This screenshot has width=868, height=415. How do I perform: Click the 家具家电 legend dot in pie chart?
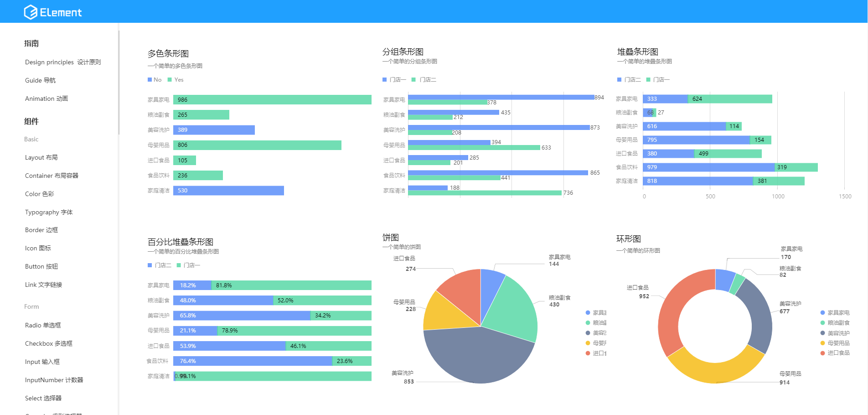(588, 313)
